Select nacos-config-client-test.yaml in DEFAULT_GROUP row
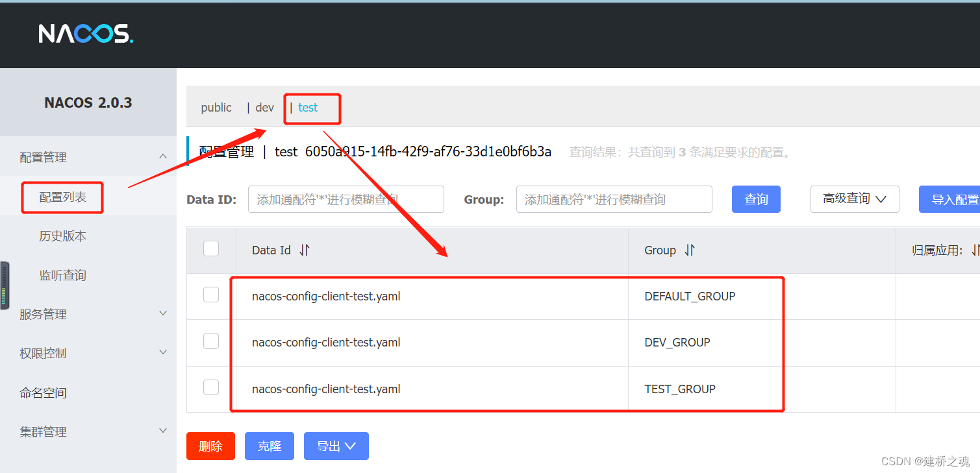 tap(326, 297)
